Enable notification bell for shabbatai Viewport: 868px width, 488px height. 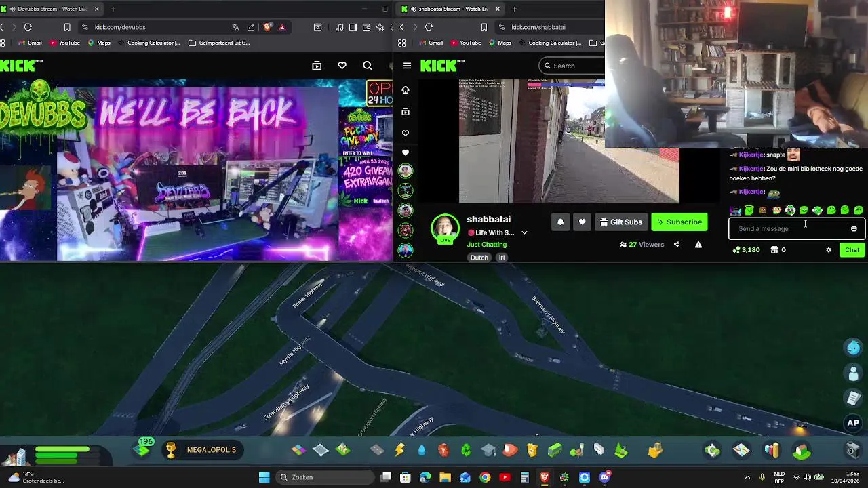560,222
